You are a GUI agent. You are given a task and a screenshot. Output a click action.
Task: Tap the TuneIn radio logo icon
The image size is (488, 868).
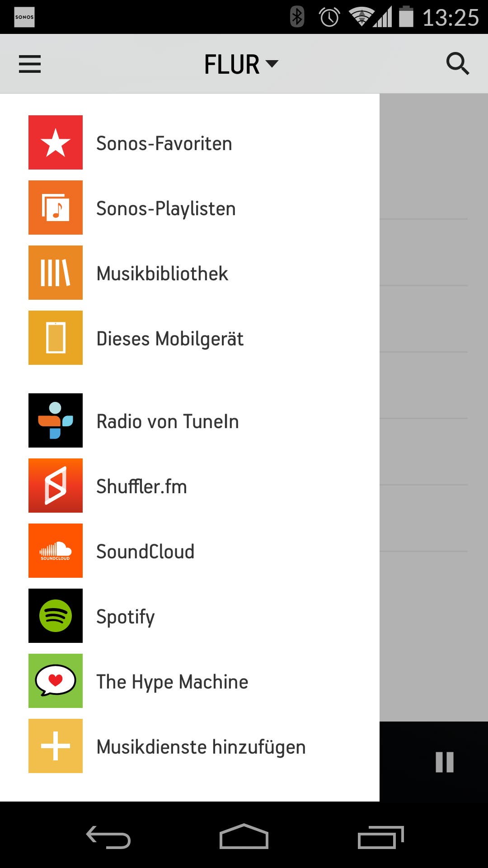click(56, 420)
